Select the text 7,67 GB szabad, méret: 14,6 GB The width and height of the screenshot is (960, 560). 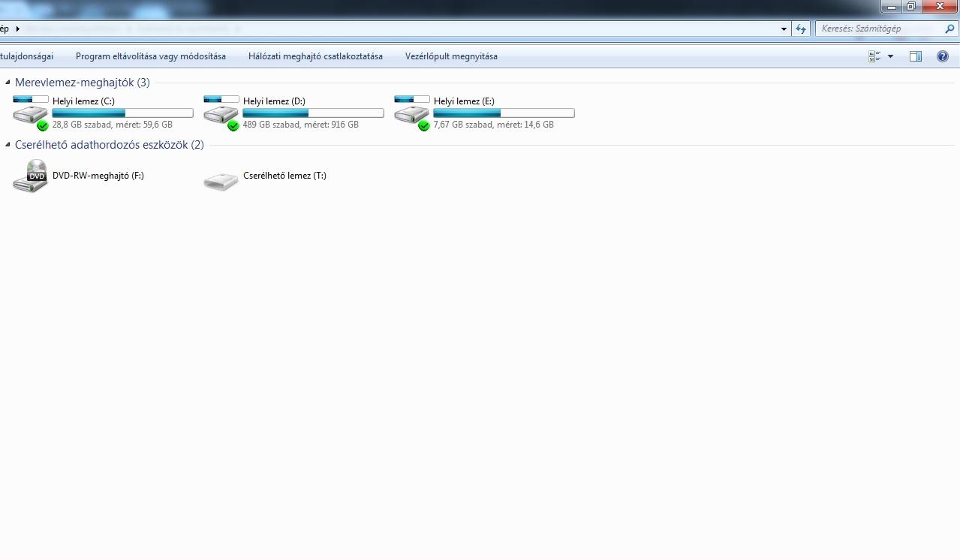pyautogui.click(x=494, y=125)
